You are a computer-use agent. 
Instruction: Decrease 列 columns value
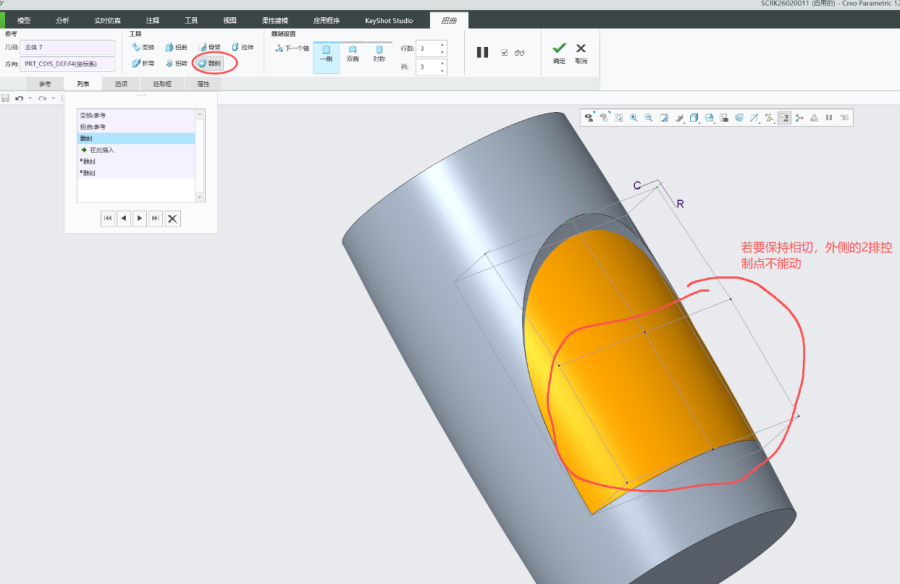[442, 71]
